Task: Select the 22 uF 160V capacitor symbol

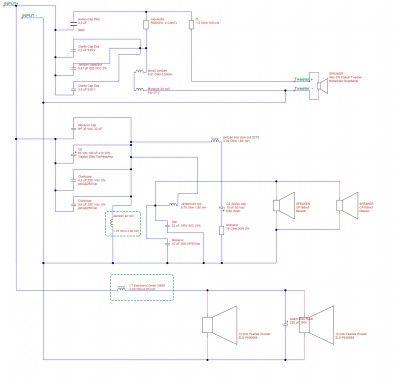Action: pyautogui.click(x=168, y=226)
